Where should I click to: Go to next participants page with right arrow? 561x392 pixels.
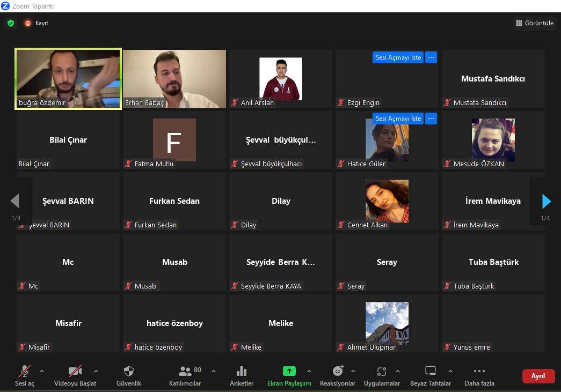point(547,201)
